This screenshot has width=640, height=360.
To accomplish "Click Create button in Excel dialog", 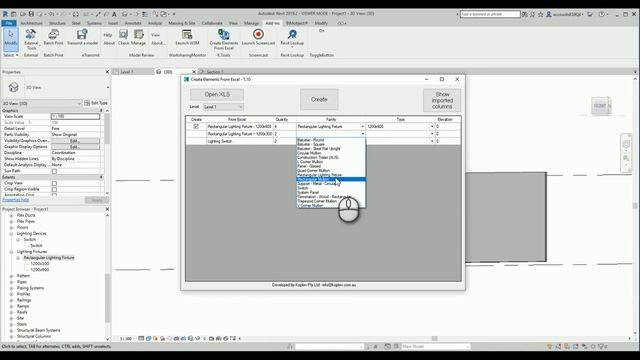I will [x=319, y=99].
